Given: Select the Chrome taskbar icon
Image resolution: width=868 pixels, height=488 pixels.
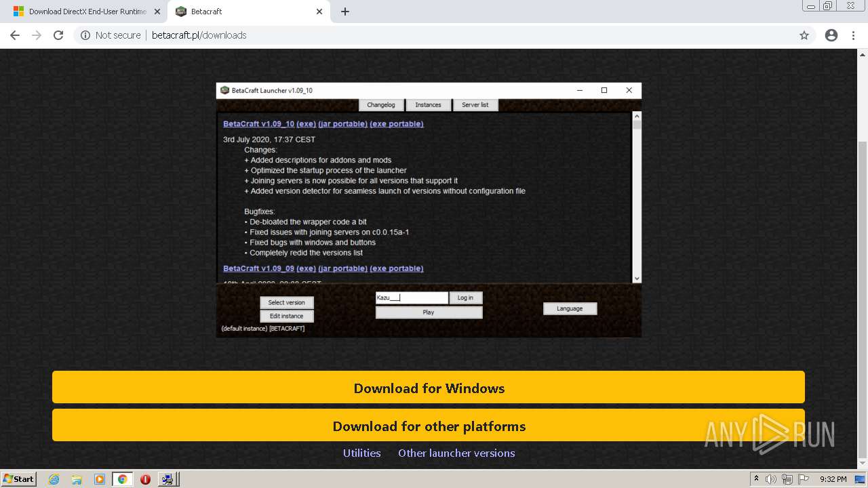Looking at the screenshot, I should pyautogui.click(x=122, y=479).
